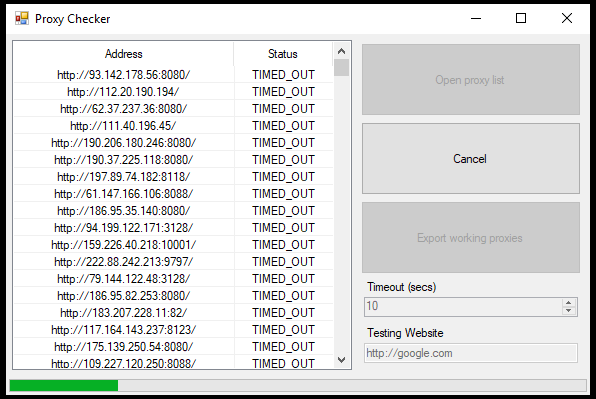Select row http://117.164.143.237:8123/

[173, 329]
